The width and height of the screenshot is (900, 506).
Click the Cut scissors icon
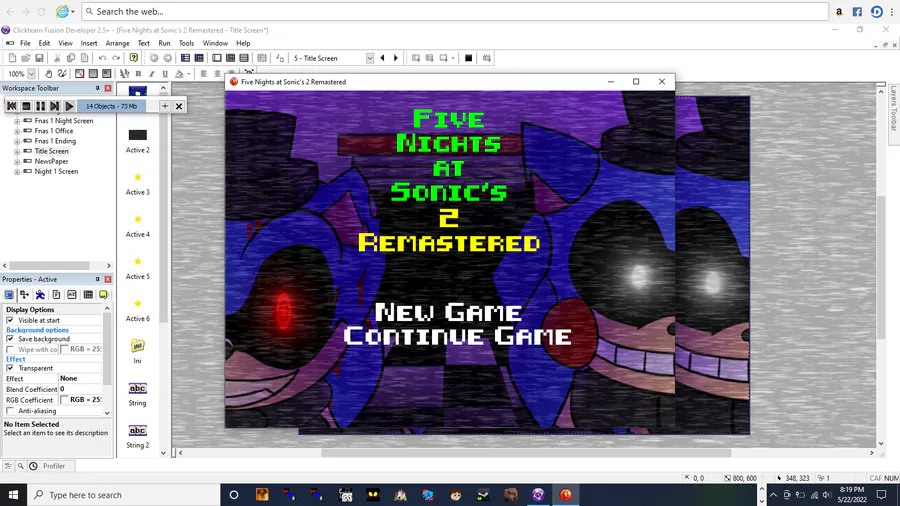pos(57,58)
